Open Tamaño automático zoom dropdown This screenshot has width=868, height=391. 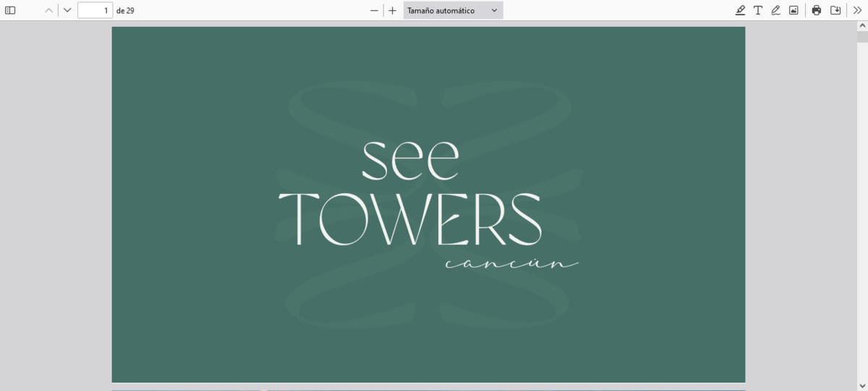click(453, 10)
